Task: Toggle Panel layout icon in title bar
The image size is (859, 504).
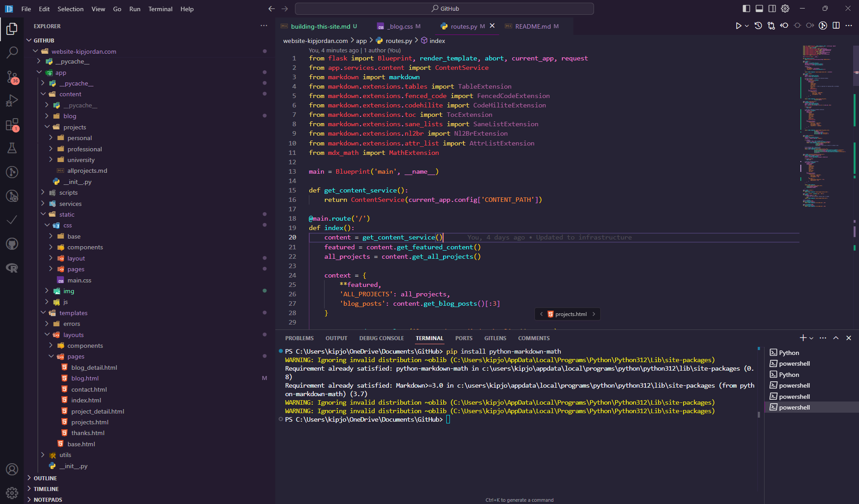Action: coord(759,9)
